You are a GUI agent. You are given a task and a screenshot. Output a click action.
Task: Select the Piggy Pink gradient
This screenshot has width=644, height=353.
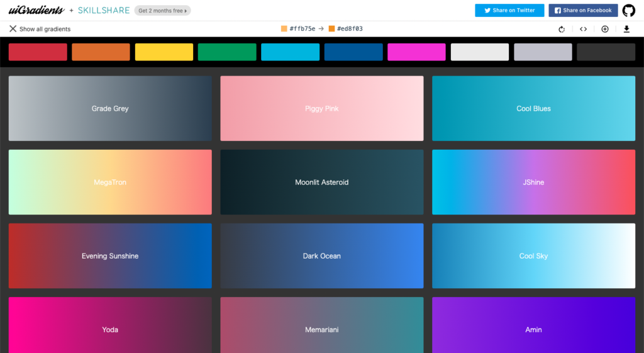tap(322, 108)
